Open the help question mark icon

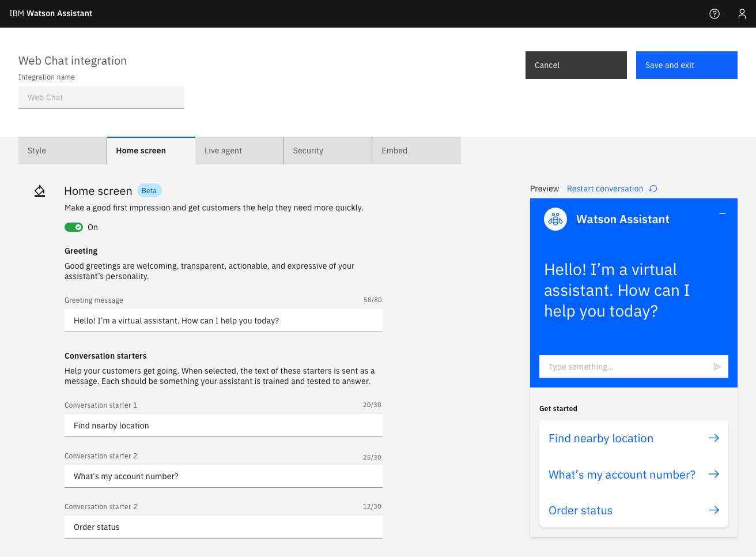click(x=715, y=14)
